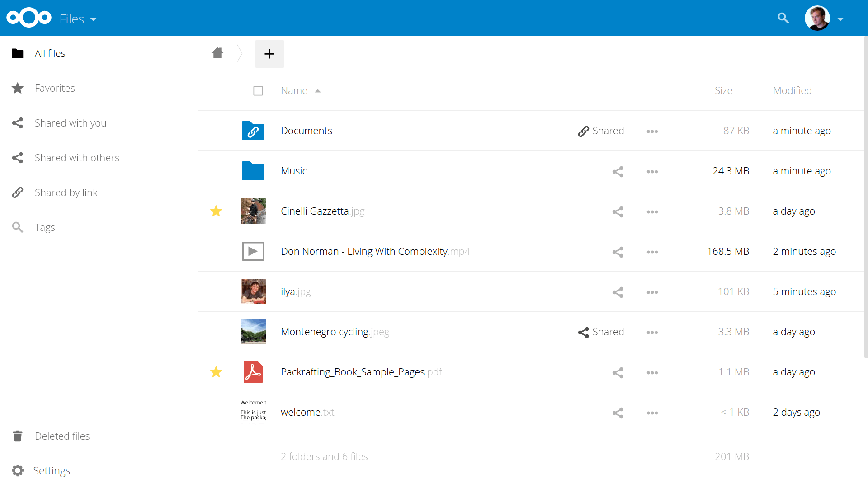Toggle favorite star for Cinelli Gazzetta.jpg
This screenshot has width=868, height=488.
(x=215, y=211)
